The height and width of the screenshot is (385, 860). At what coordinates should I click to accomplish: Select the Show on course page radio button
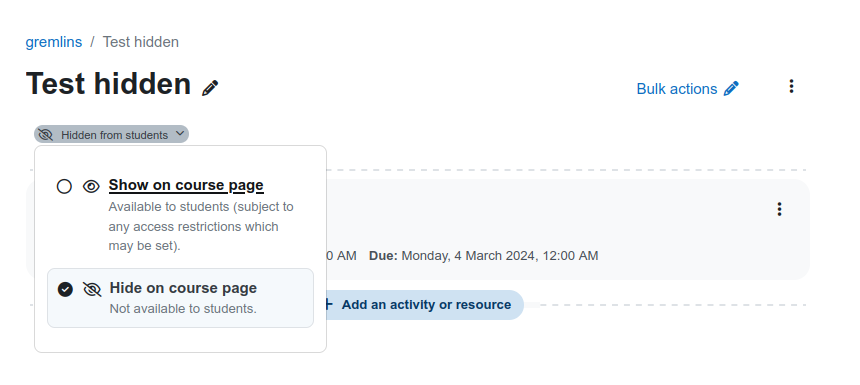(64, 186)
